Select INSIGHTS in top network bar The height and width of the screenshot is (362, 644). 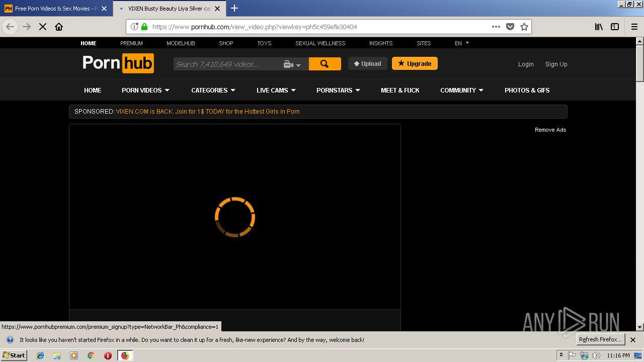click(x=381, y=43)
